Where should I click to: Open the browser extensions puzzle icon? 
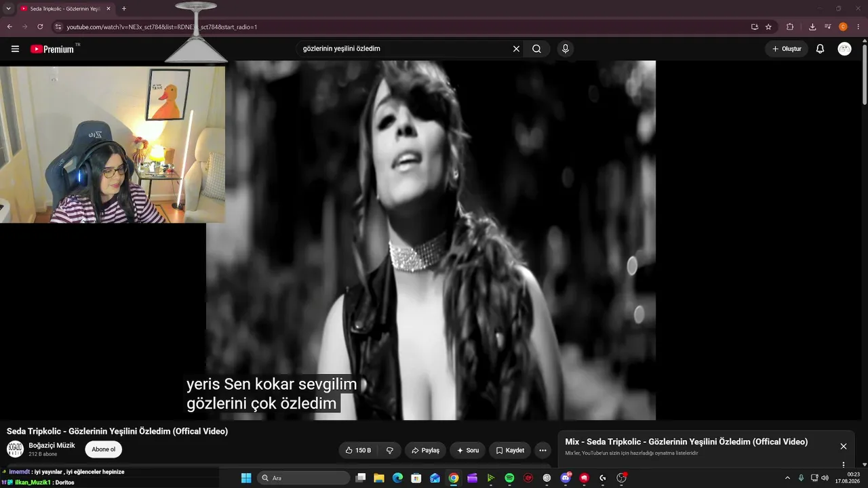point(790,27)
